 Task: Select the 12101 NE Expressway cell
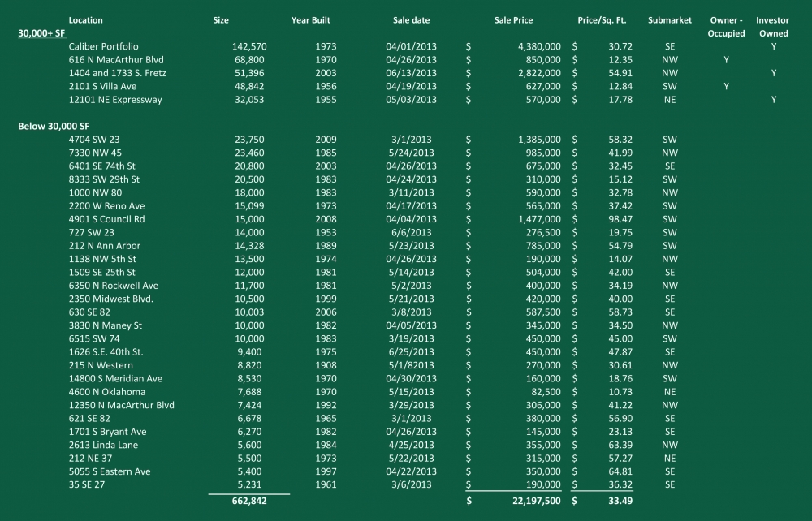115,100
